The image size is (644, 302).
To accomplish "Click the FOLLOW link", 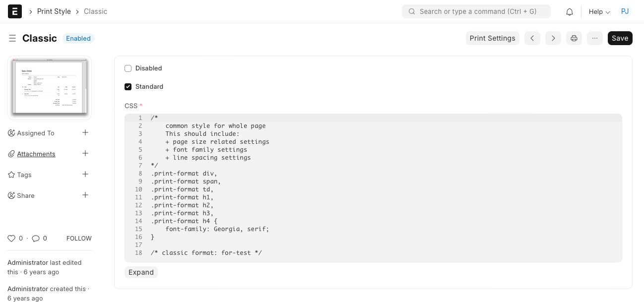I will pyautogui.click(x=79, y=239).
